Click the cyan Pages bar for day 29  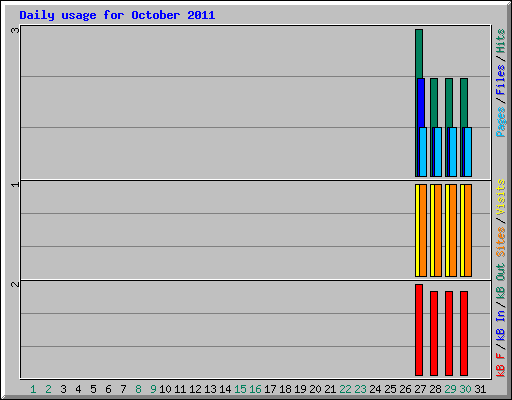453,152
